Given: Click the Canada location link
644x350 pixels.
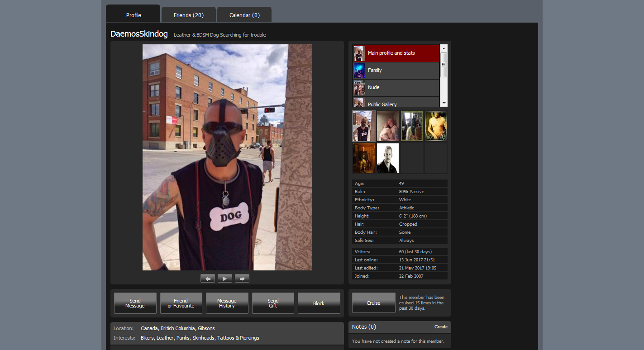Looking at the screenshot, I should point(149,328).
